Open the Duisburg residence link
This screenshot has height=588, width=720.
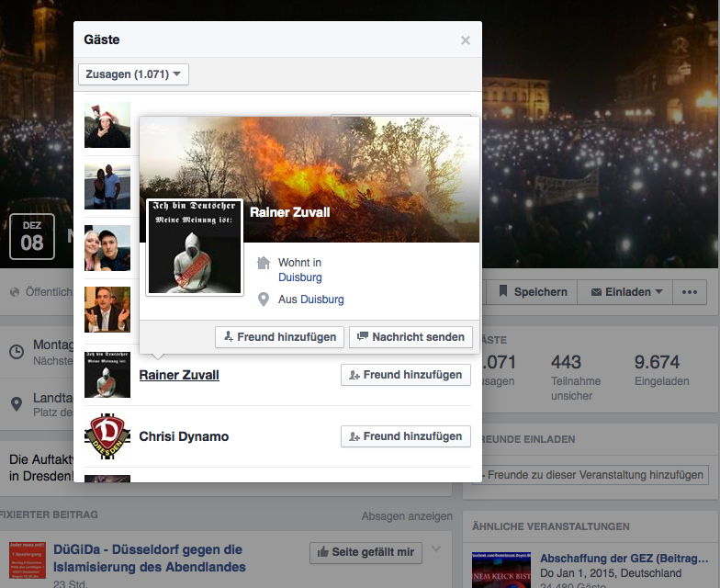pyautogui.click(x=300, y=277)
